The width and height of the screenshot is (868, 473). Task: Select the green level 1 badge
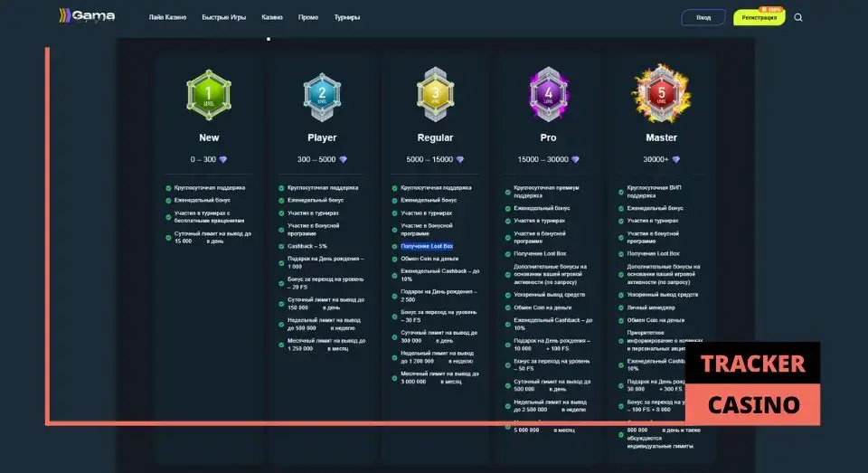(x=209, y=95)
